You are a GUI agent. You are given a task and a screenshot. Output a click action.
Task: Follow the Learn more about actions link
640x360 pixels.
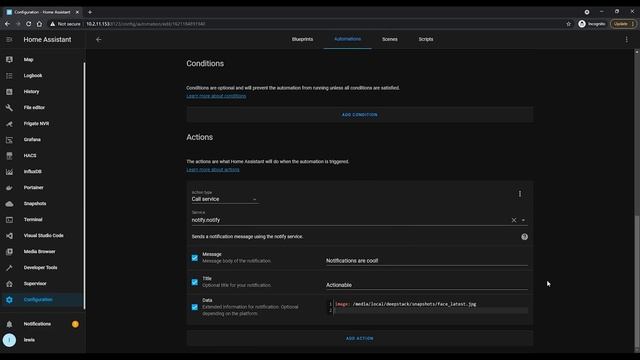213,169
